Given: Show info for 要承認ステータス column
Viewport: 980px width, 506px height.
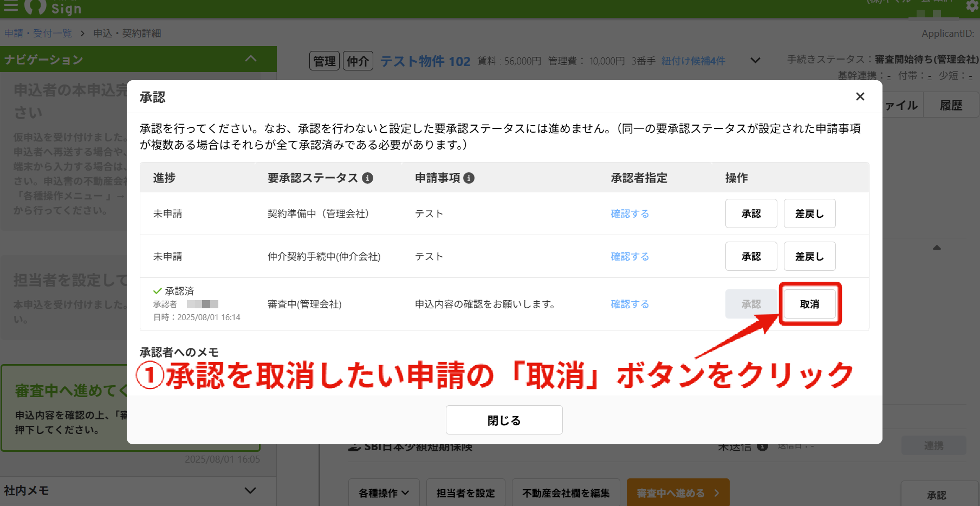Looking at the screenshot, I should pyautogui.click(x=368, y=178).
